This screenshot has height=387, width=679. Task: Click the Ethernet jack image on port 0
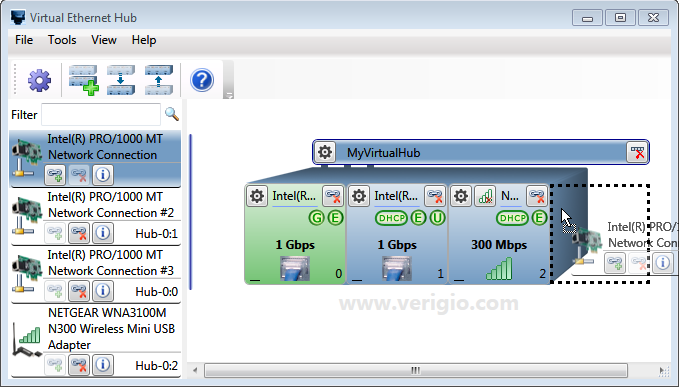coord(295,268)
